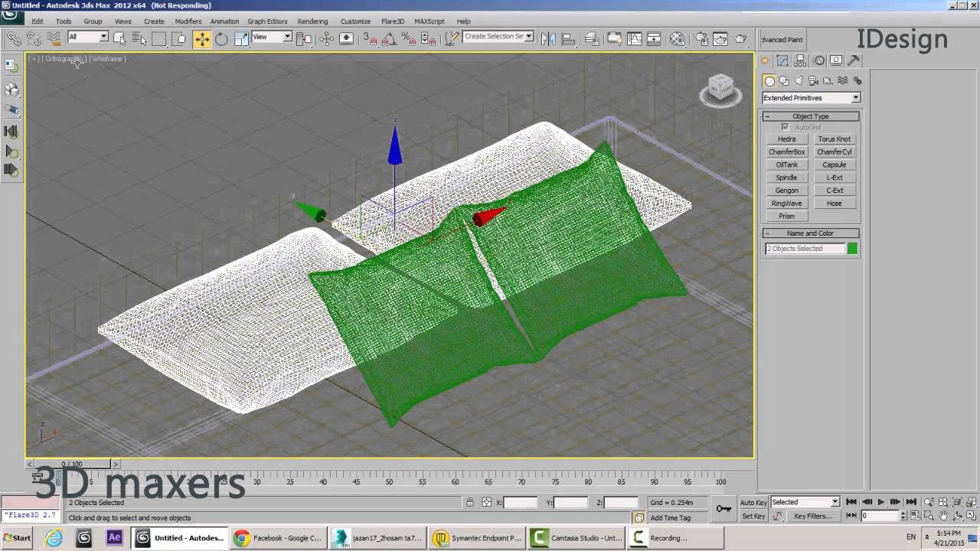Select the Select and Link tool

click(x=14, y=38)
